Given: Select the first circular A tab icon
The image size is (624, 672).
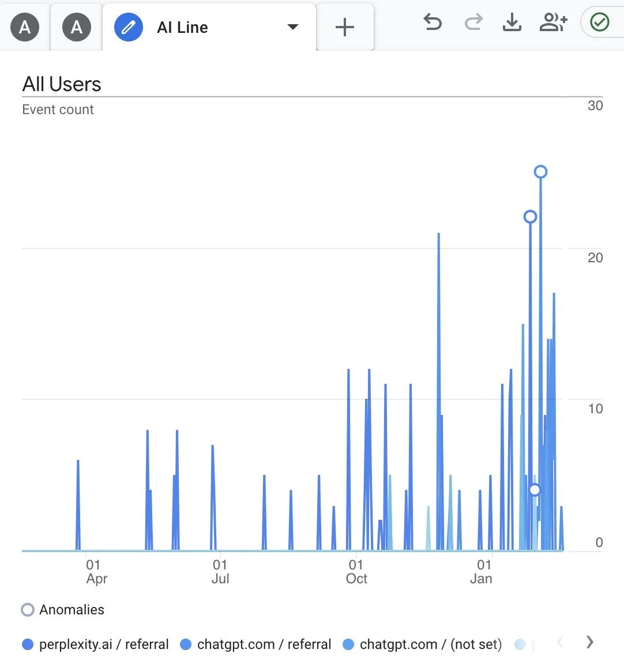Looking at the screenshot, I should (25, 27).
